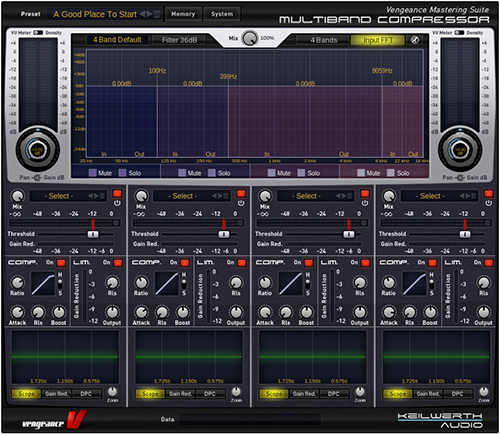Open the 'Filter 36dB' dropdown
The width and height of the screenshot is (500, 435).
pos(179,40)
